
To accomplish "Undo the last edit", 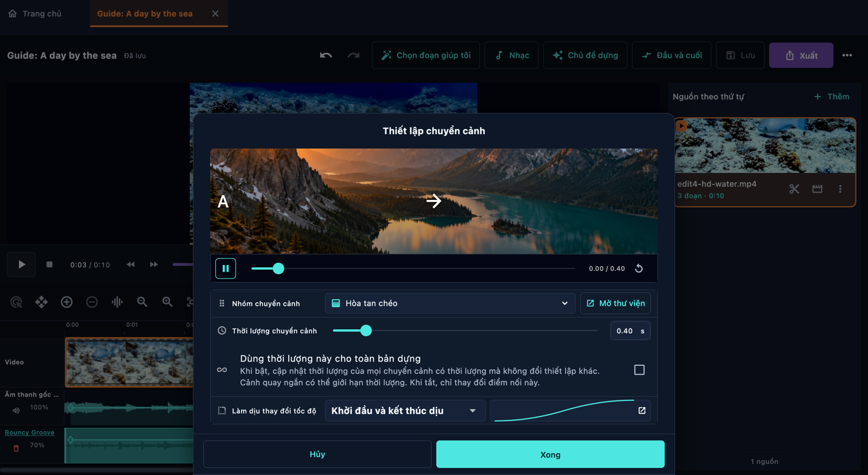I will (326, 55).
